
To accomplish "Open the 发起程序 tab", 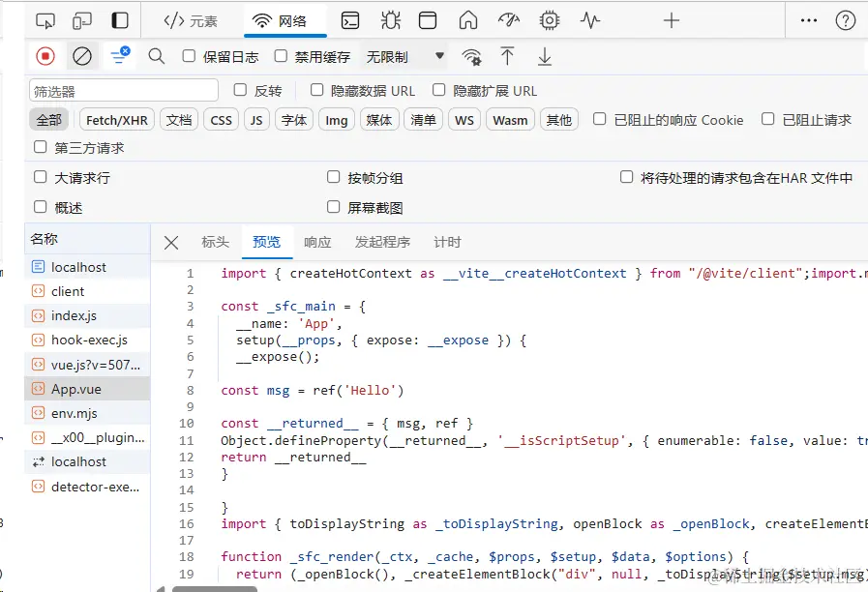I will coord(382,243).
